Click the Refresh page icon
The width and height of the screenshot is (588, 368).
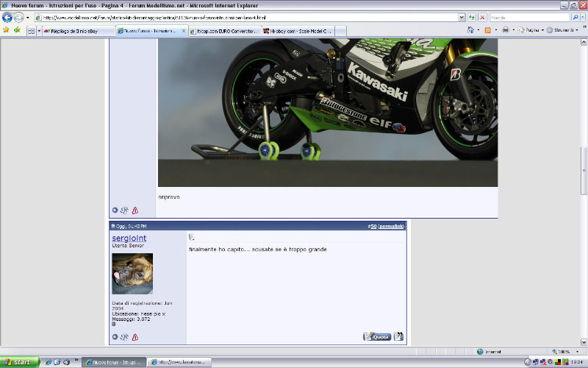click(471, 17)
